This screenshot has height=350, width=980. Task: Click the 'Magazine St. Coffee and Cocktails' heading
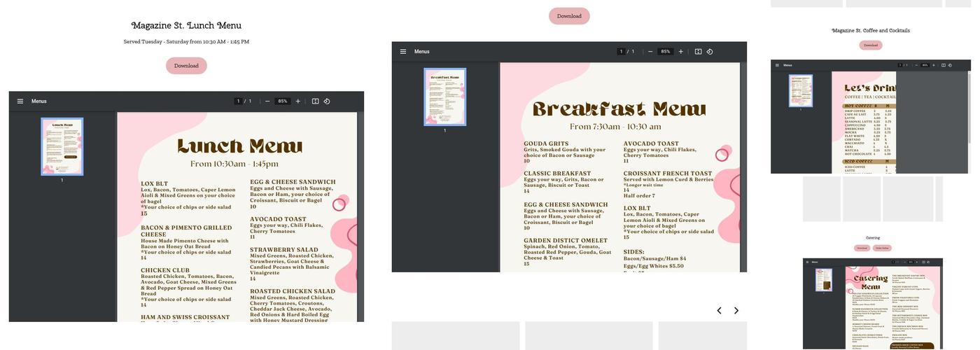[x=871, y=31]
